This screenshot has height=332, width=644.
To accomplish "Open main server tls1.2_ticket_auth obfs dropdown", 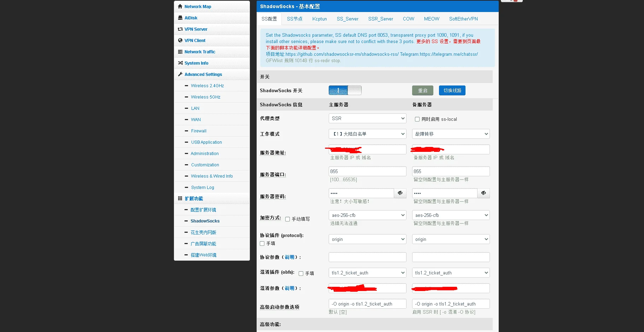I will click(x=368, y=273).
